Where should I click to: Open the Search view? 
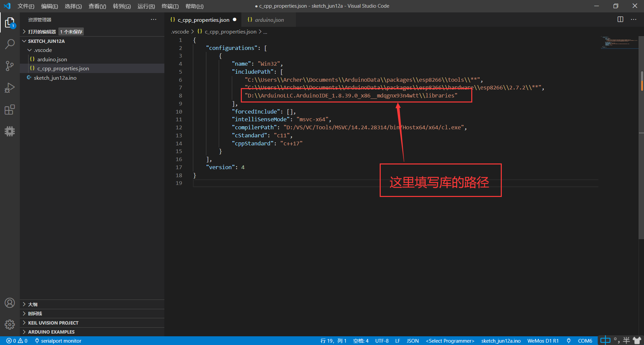(x=10, y=44)
